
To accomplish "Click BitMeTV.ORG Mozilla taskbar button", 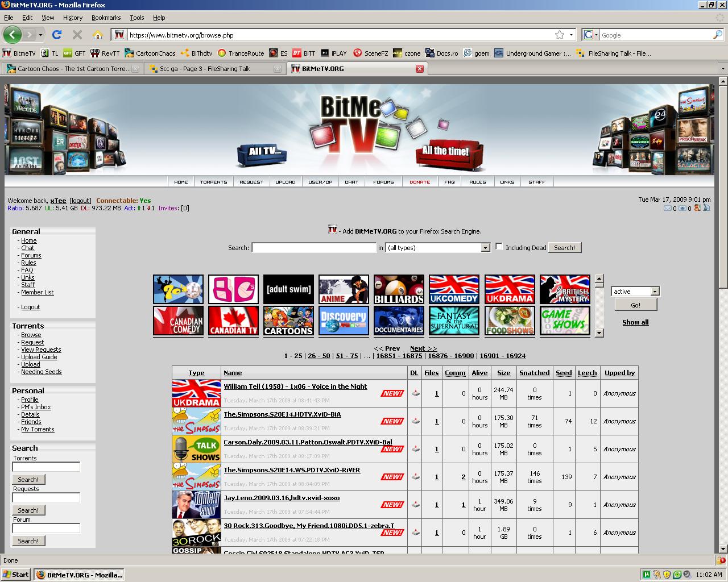I will [x=78, y=575].
